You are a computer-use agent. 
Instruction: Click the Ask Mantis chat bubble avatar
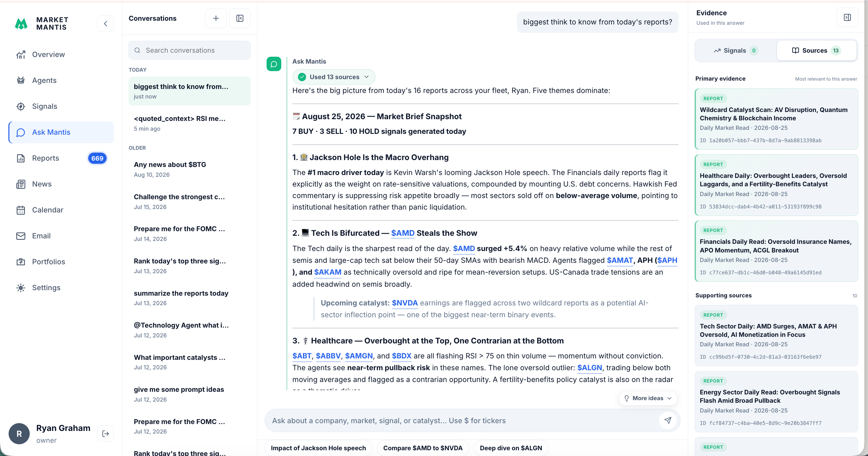click(274, 64)
